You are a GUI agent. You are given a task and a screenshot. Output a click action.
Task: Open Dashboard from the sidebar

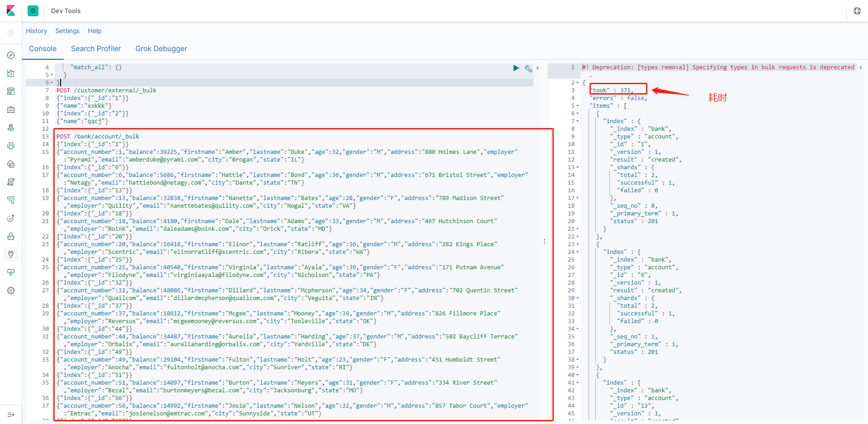click(11, 91)
